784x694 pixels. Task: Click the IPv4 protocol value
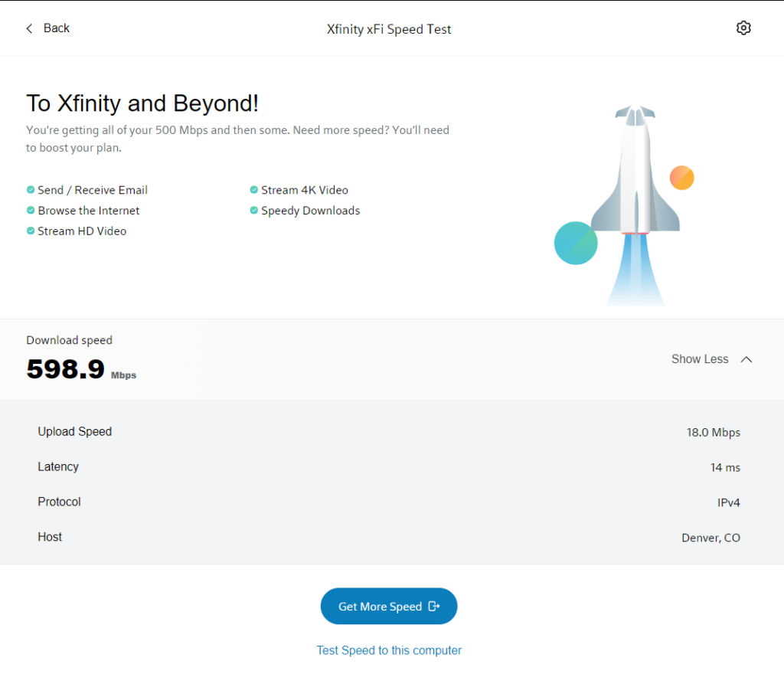(728, 502)
